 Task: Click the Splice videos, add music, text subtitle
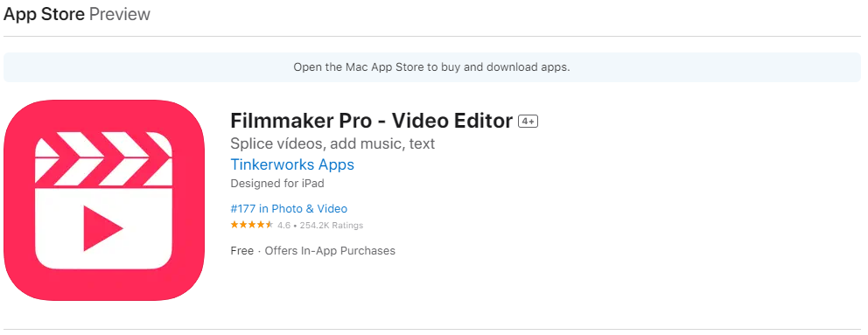(332, 143)
